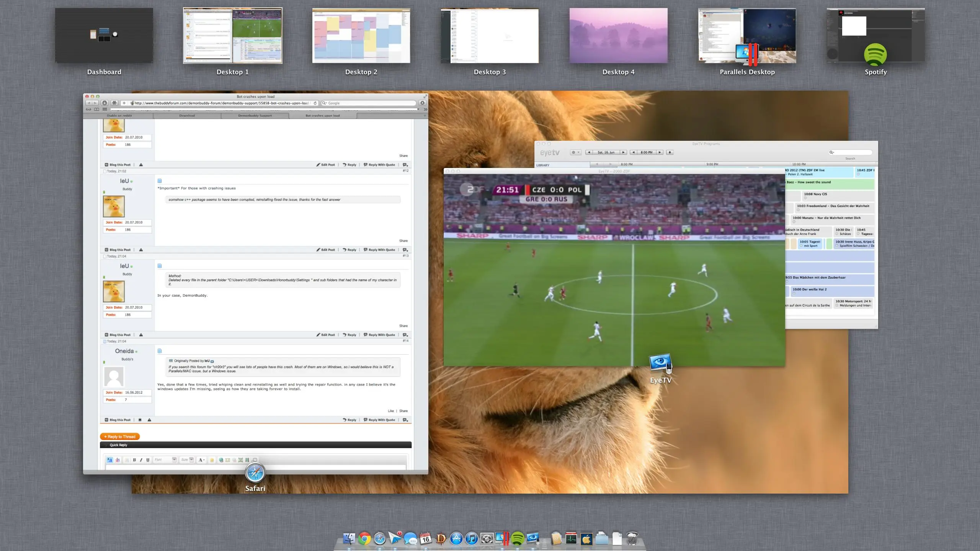Click the Trash icon in dock

point(632,539)
